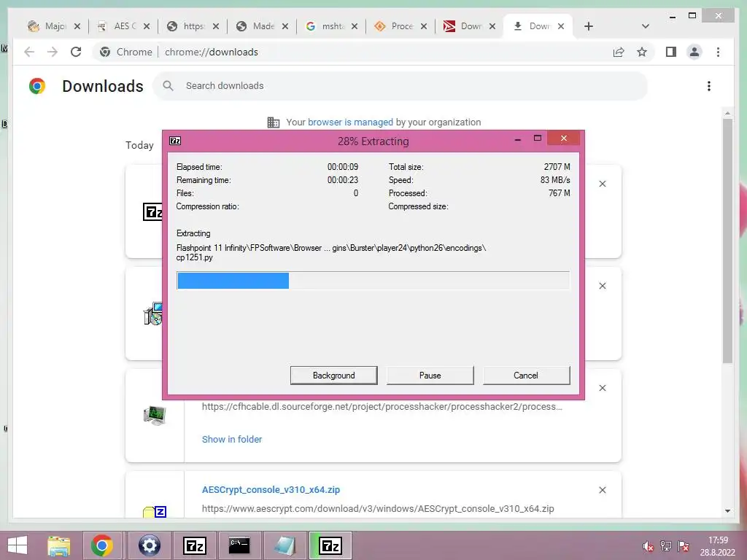This screenshot has height=560, width=747.
Task: Click the active 7-Zip extracting taskbar icon
Action: point(330,545)
